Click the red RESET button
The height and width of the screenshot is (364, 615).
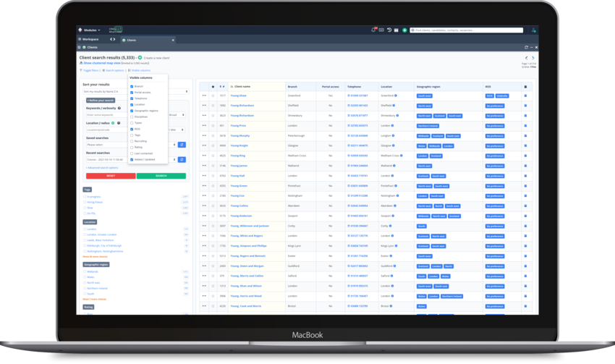point(111,176)
